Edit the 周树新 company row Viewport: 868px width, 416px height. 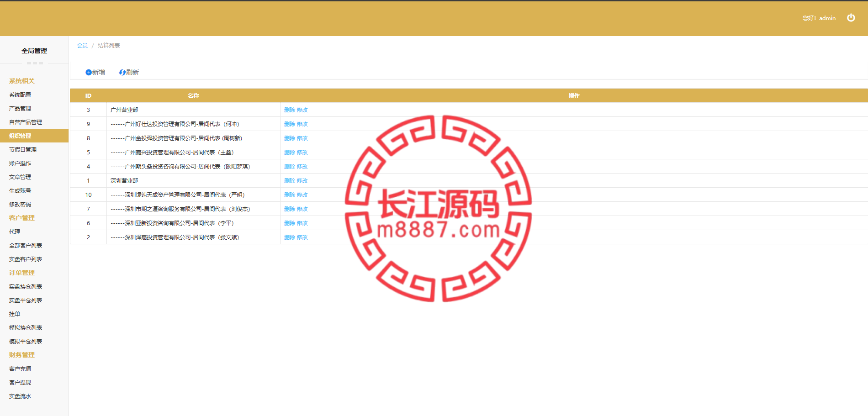coord(302,138)
